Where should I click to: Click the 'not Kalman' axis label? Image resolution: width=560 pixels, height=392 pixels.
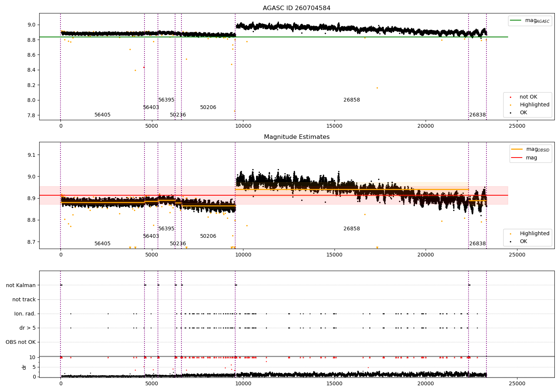(21, 286)
